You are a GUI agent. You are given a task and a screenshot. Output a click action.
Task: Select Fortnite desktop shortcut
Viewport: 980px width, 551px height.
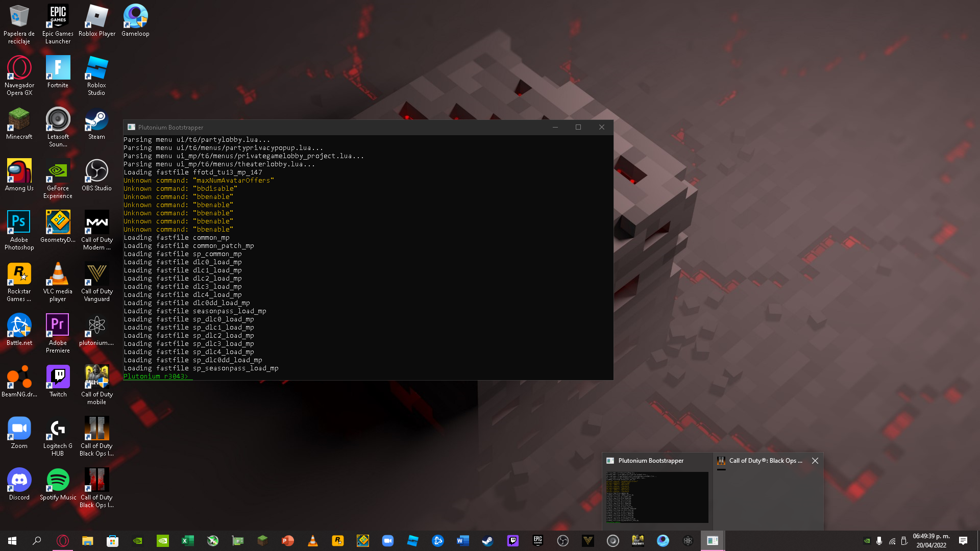pyautogui.click(x=58, y=72)
